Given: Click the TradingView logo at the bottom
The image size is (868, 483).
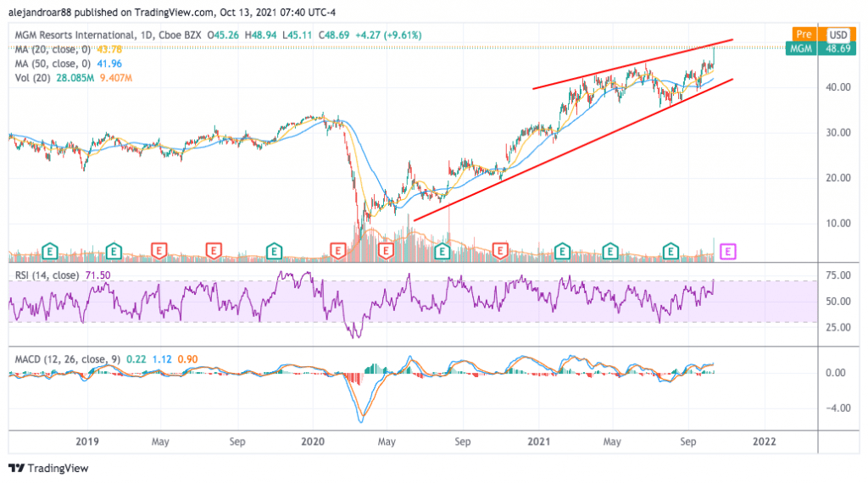Looking at the screenshot, I should pos(48,468).
